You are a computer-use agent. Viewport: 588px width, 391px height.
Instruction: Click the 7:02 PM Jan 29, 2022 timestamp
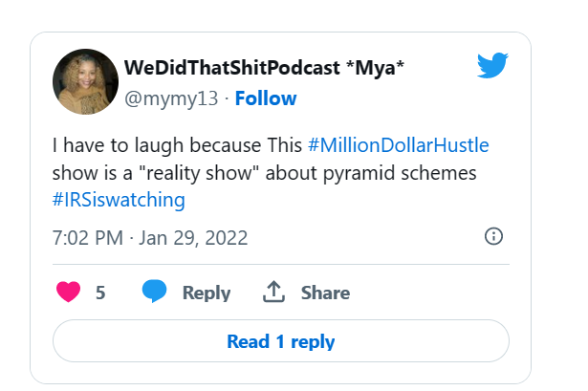(x=150, y=238)
